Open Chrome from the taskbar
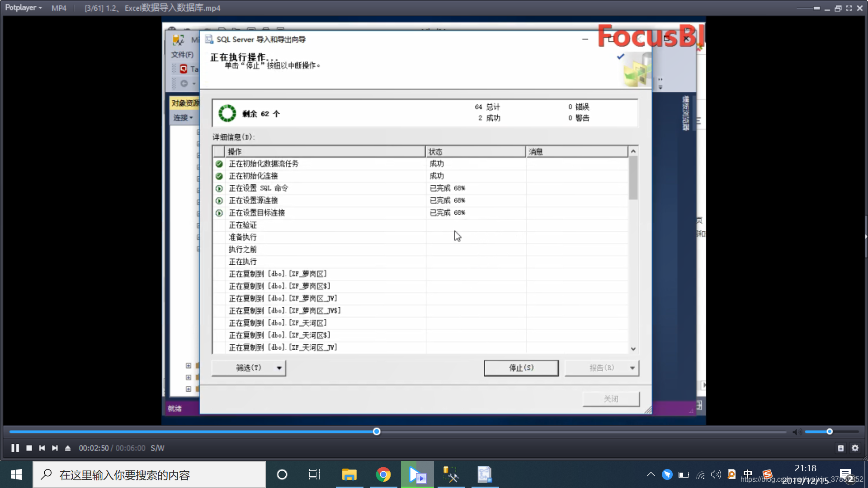 pos(383,474)
